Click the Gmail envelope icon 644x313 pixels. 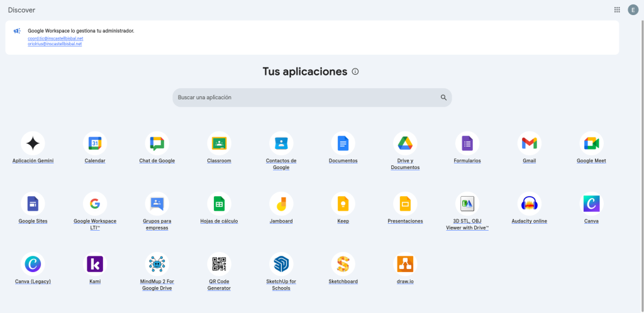click(530, 144)
